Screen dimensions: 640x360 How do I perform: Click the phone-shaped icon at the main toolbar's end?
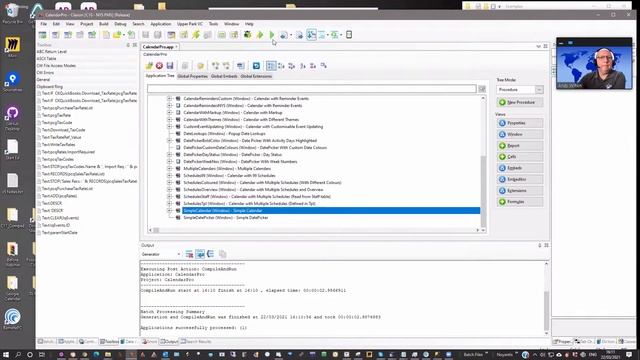(349, 35)
